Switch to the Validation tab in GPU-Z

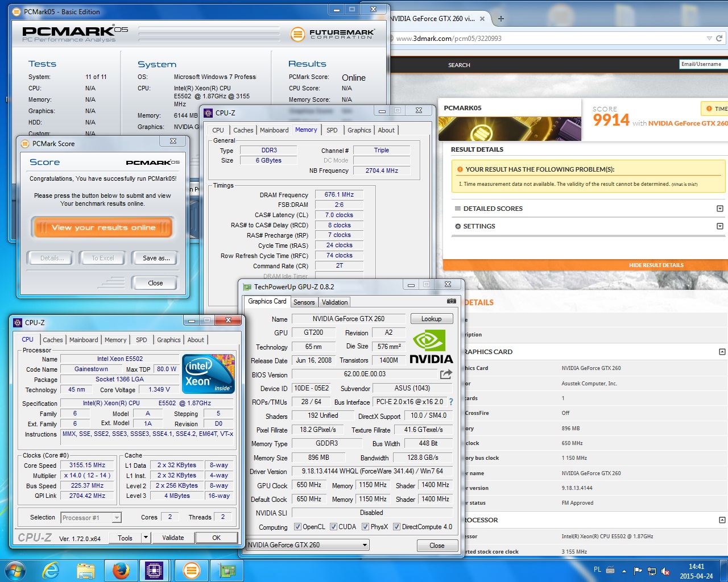(x=334, y=302)
